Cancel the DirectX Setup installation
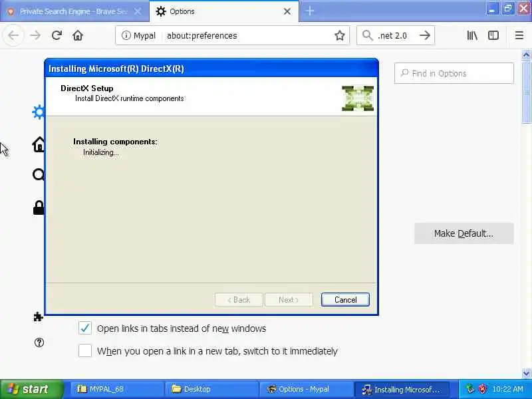Viewport: 532px width, 399px height. pyautogui.click(x=345, y=300)
